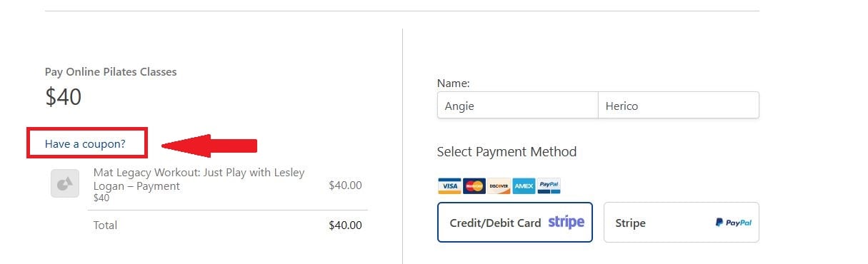Image resolution: width=868 pixels, height=264 pixels.
Task: Click the Total amount $40.00
Action: (345, 225)
